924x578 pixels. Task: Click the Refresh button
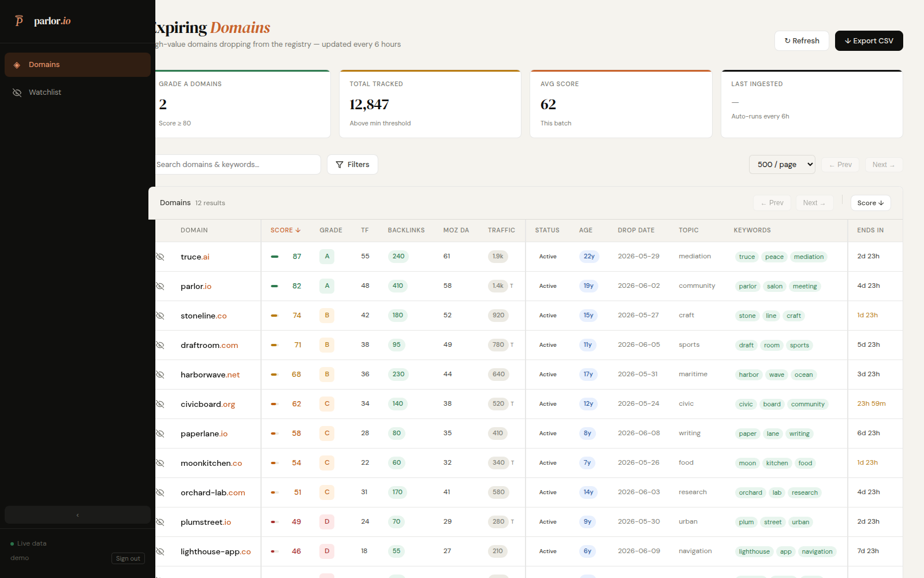[x=802, y=40]
